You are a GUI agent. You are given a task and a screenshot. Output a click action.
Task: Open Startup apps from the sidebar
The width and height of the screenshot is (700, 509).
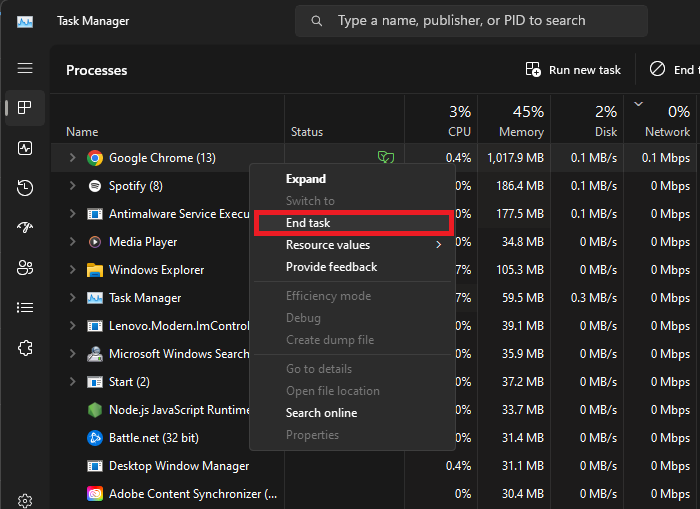pos(25,228)
